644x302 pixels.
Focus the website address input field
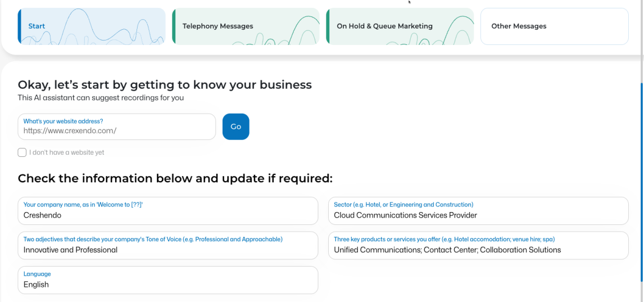coord(117,127)
